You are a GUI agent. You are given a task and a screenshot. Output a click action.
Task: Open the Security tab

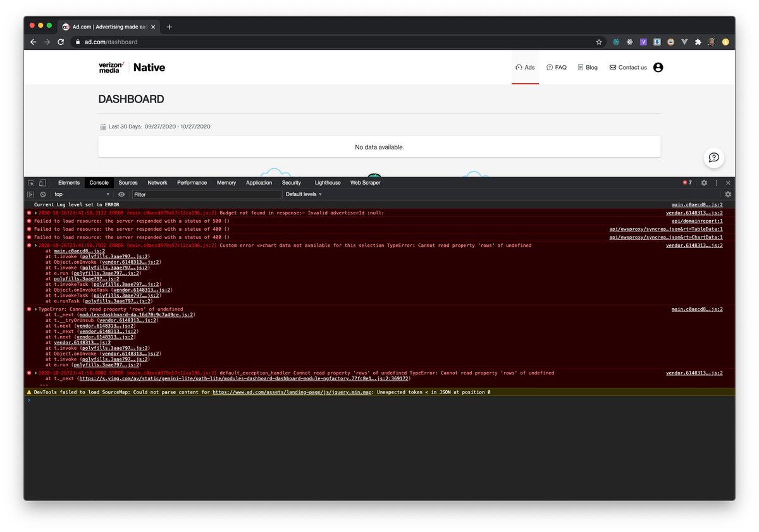pos(292,183)
